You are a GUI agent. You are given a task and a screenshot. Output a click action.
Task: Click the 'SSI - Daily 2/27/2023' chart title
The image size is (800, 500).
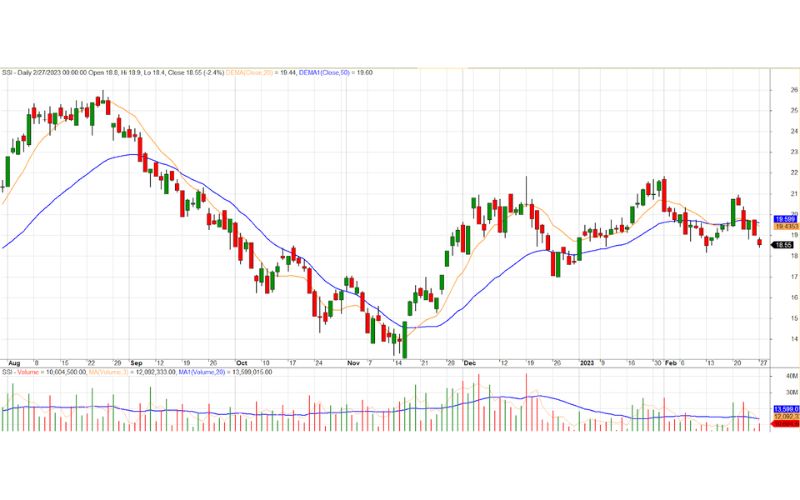click(33, 73)
